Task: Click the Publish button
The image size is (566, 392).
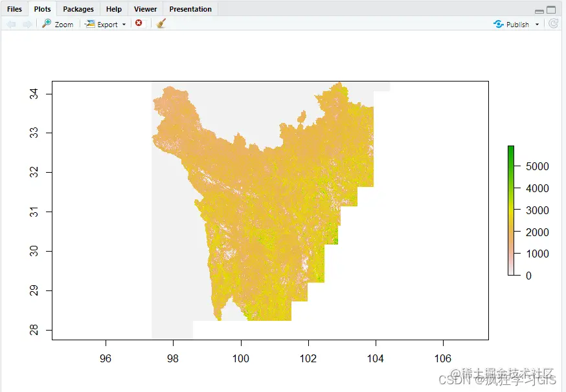Action: click(512, 24)
